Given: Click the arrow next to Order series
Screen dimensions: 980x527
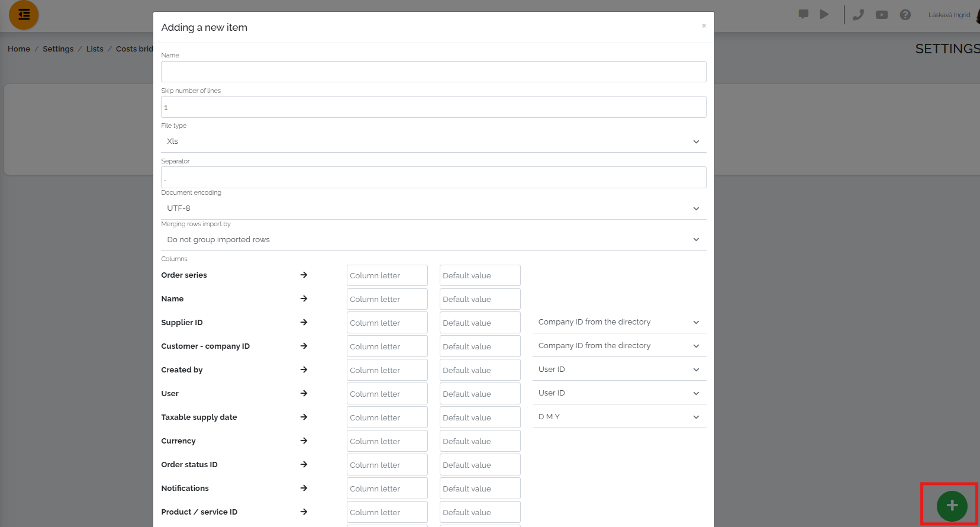Looking at the screenshot, I should click(304, 275).
